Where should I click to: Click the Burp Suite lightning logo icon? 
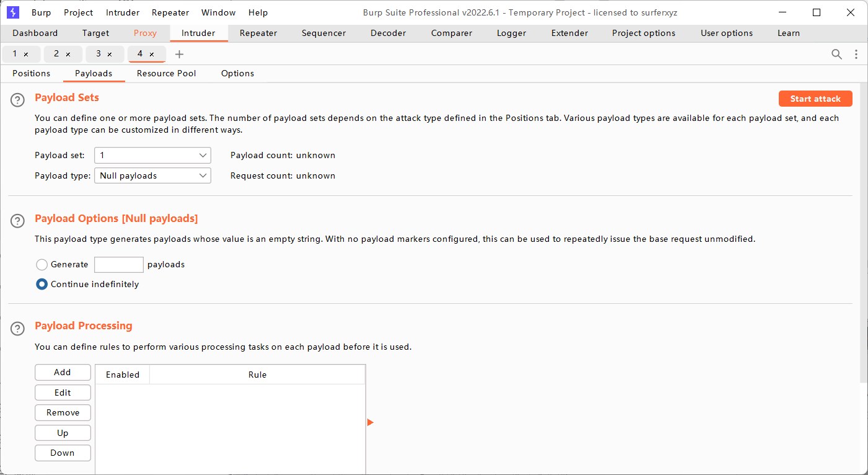coord(12,12)
